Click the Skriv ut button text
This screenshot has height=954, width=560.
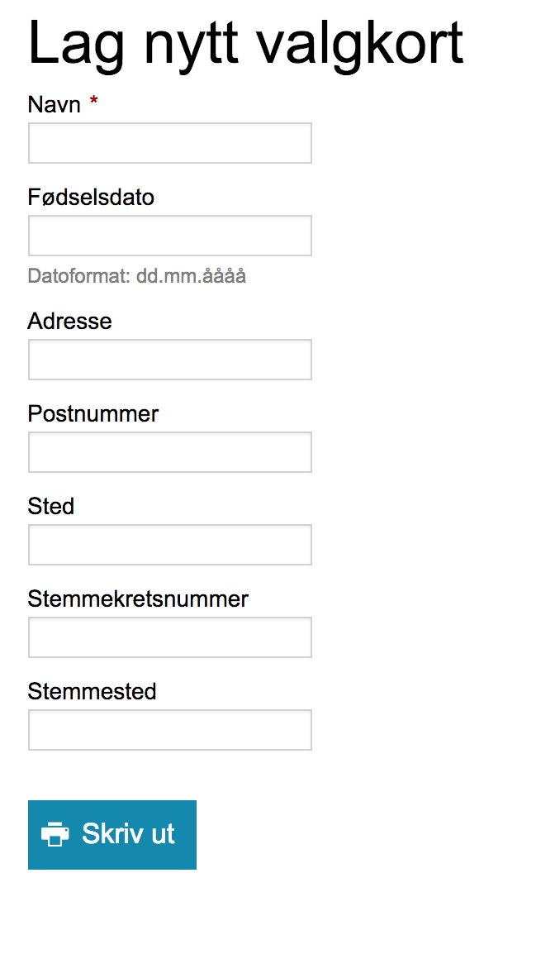tap(128, 834)
